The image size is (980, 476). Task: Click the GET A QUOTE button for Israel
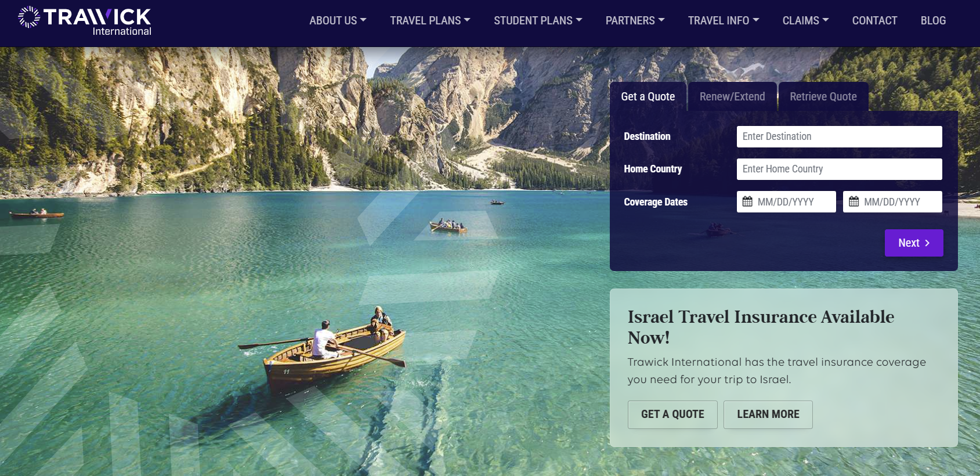click(x=672, y=414)
